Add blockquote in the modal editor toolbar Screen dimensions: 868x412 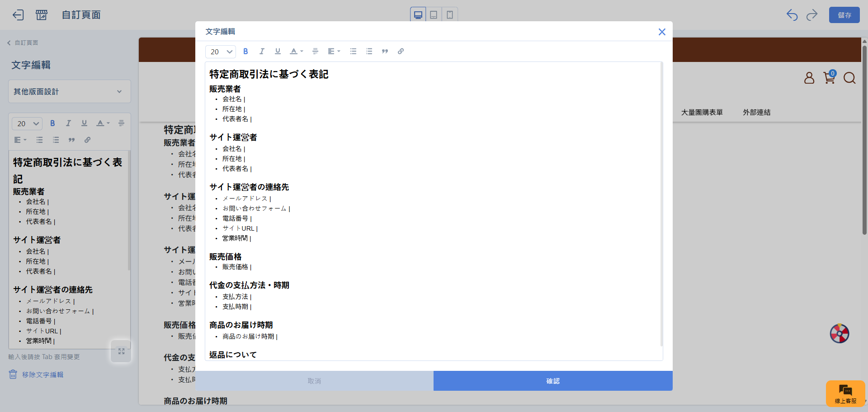pyautogui.click(x=385, y=52)
